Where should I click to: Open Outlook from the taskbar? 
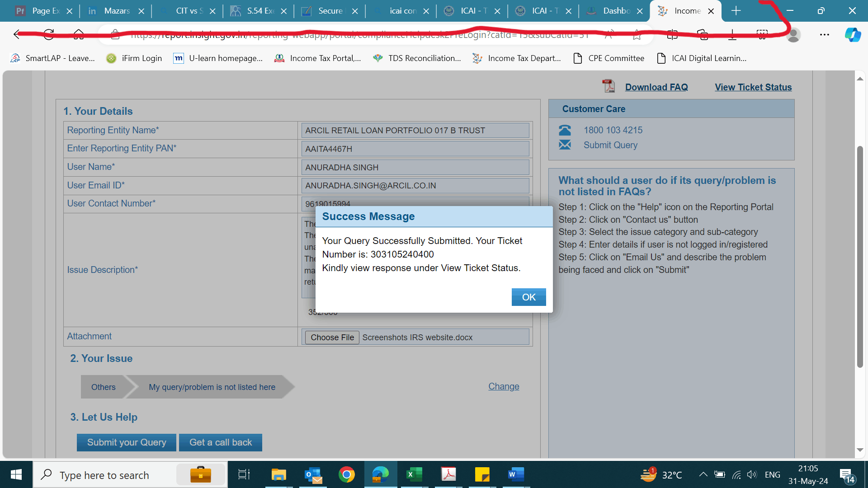point(313,474)
